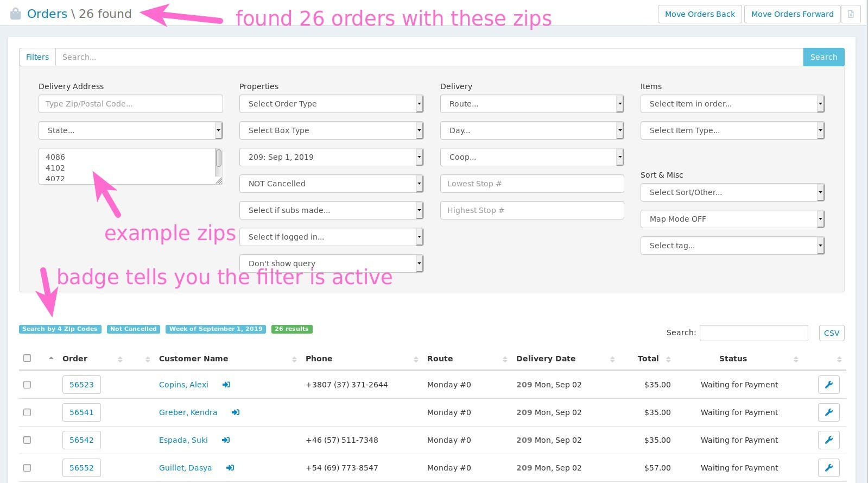Open the week 209: Sep 1, 2019 dropdown

pos(331,157)
